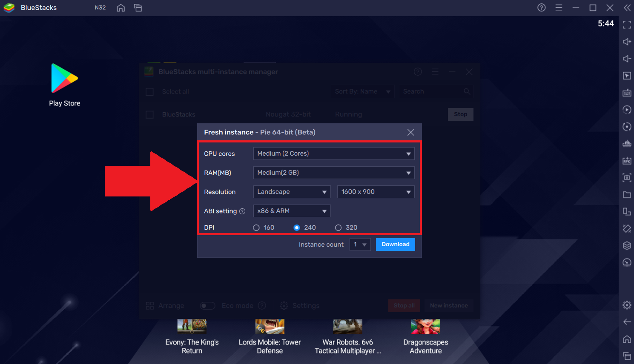Viewport: 634px width, 364px height.
Task: Click the Download button
Action: tap(396, 245)
